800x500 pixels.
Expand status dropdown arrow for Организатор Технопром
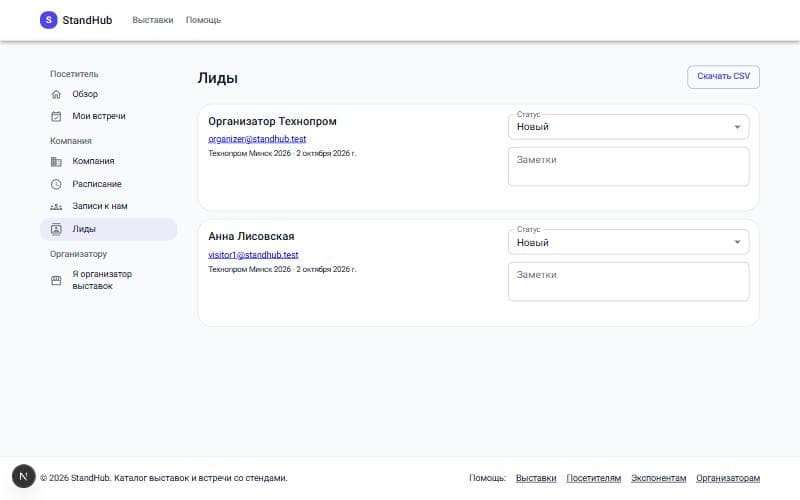pyautogui.click(x=737, y=127)
